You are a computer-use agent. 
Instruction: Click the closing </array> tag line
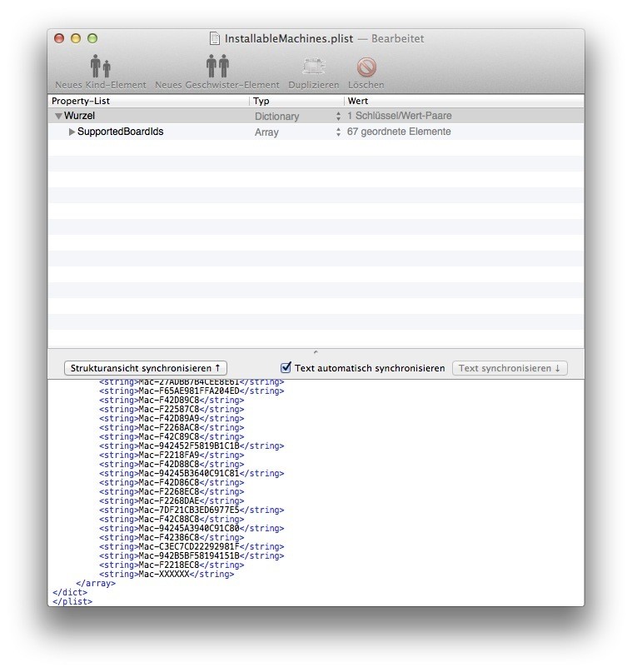96,583
